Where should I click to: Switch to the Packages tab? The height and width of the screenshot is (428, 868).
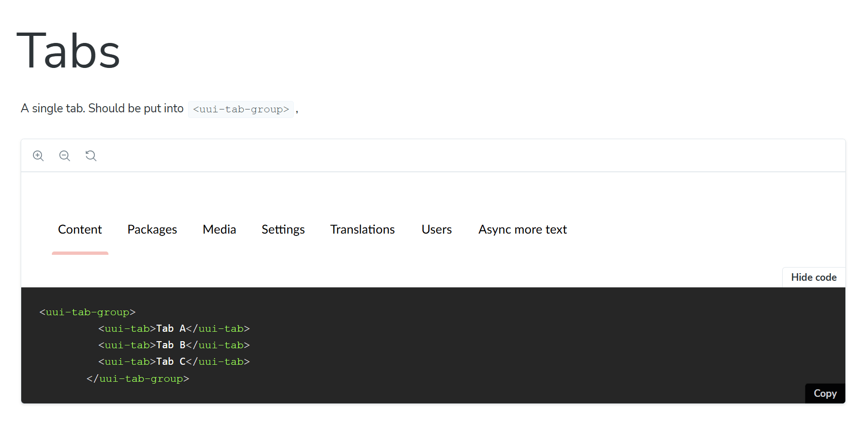point(152,229)
